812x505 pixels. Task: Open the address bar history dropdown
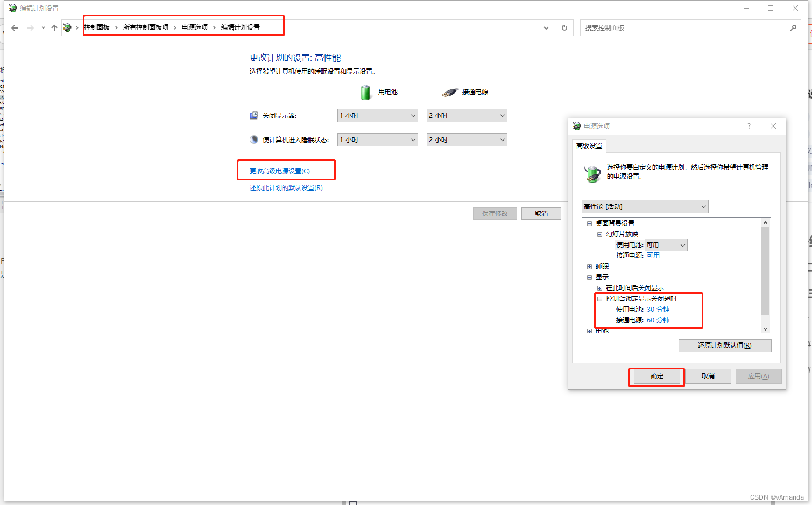pos(546,28)
